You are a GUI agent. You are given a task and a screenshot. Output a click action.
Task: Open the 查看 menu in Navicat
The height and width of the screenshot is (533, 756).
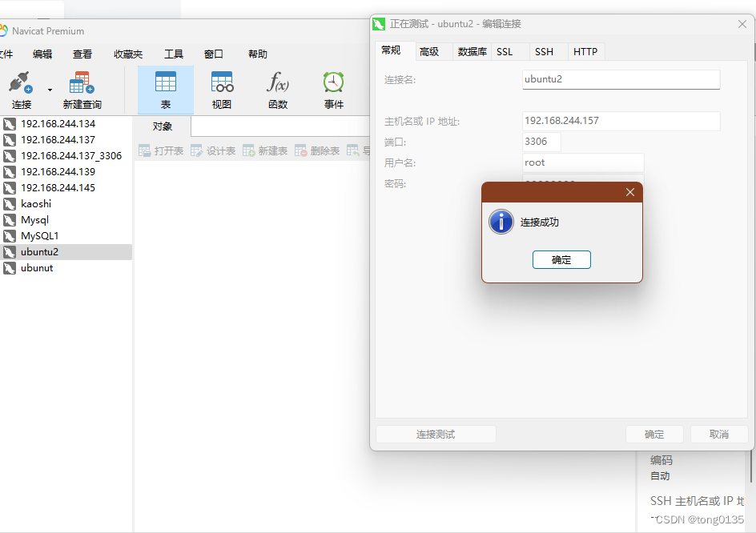[x=82, y=54]
